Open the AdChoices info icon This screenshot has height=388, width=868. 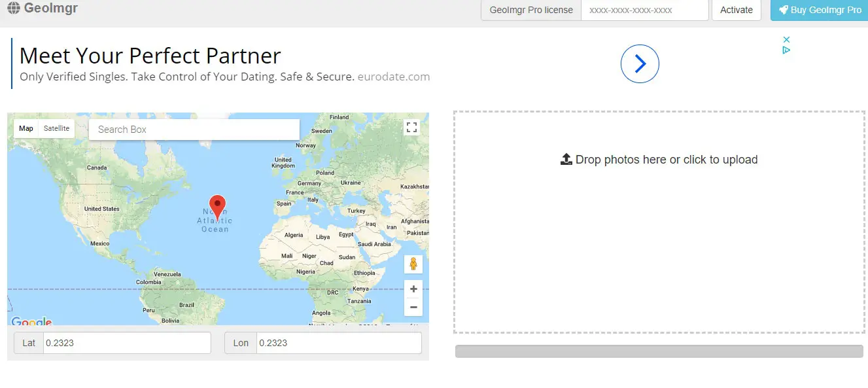tap(787, 50)
